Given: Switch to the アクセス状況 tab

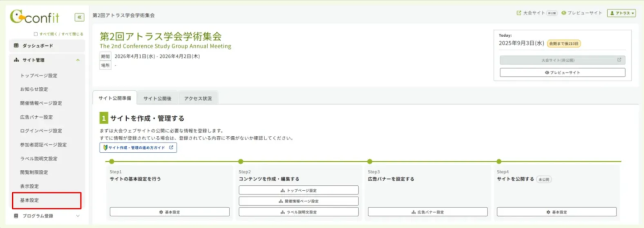Looking at the screenshot, I should coord(198,98).
